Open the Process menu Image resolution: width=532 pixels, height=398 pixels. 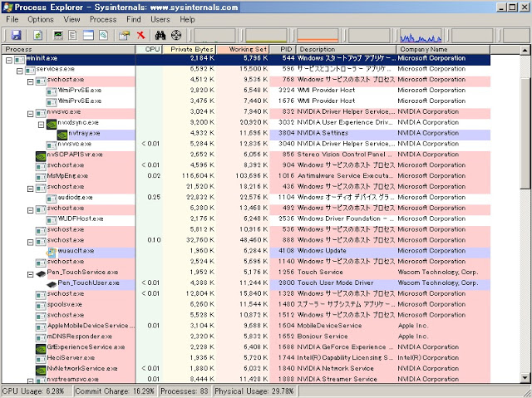pyautogui.click(x=103, y=19)
